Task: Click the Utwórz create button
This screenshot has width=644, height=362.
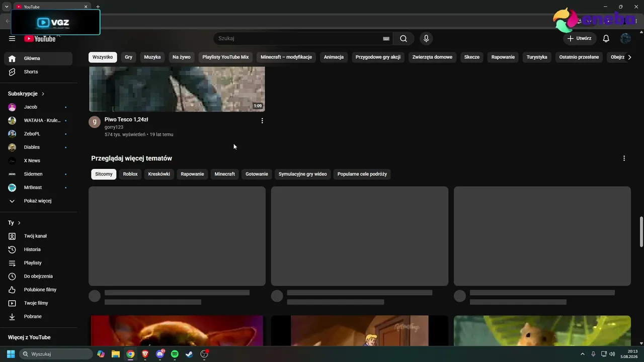Action: (580, 39)
